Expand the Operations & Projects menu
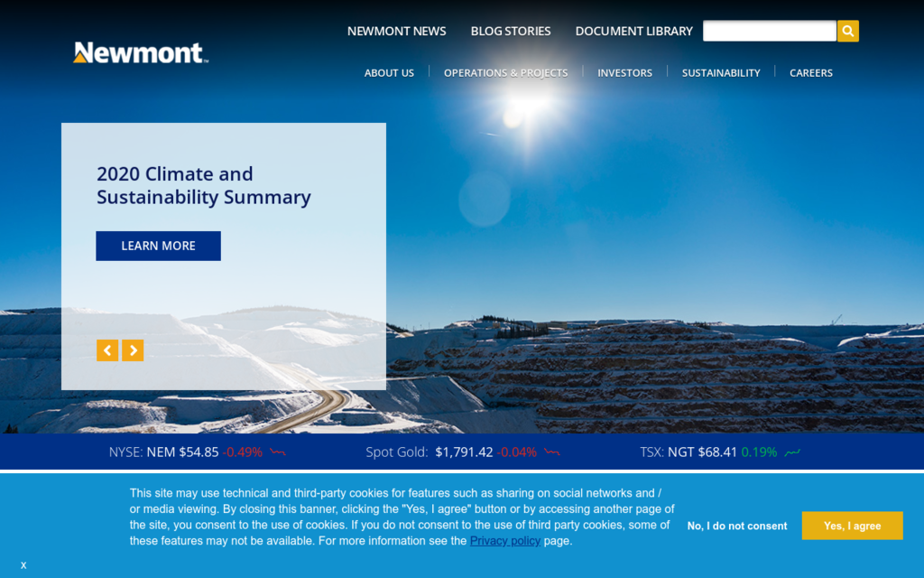 pos(505,72)
